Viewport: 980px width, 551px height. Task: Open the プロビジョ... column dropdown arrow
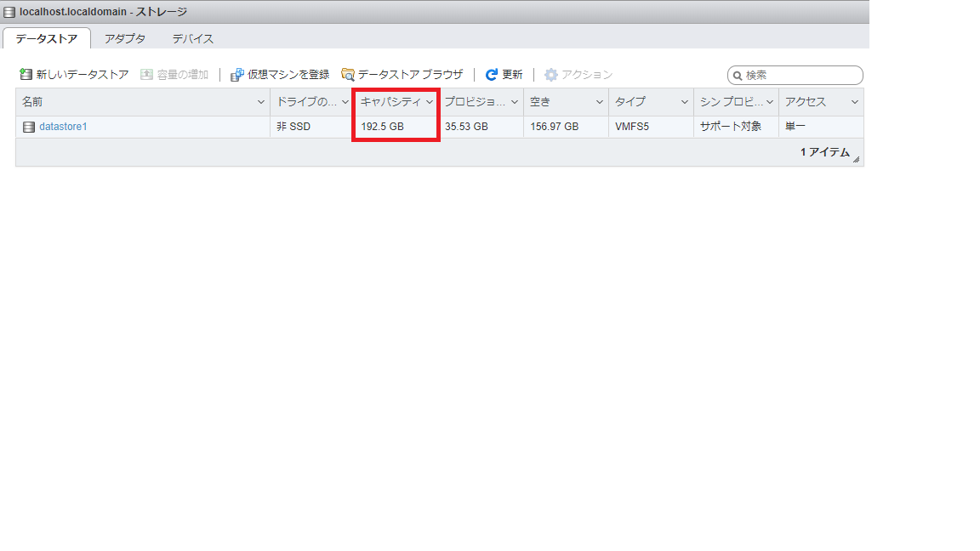click(515, 102)
